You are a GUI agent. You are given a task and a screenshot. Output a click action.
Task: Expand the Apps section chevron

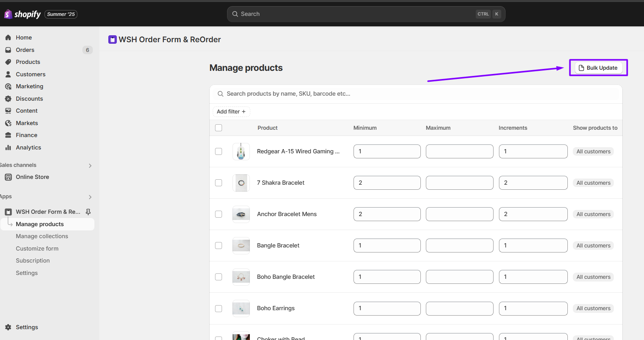point(90,197)
